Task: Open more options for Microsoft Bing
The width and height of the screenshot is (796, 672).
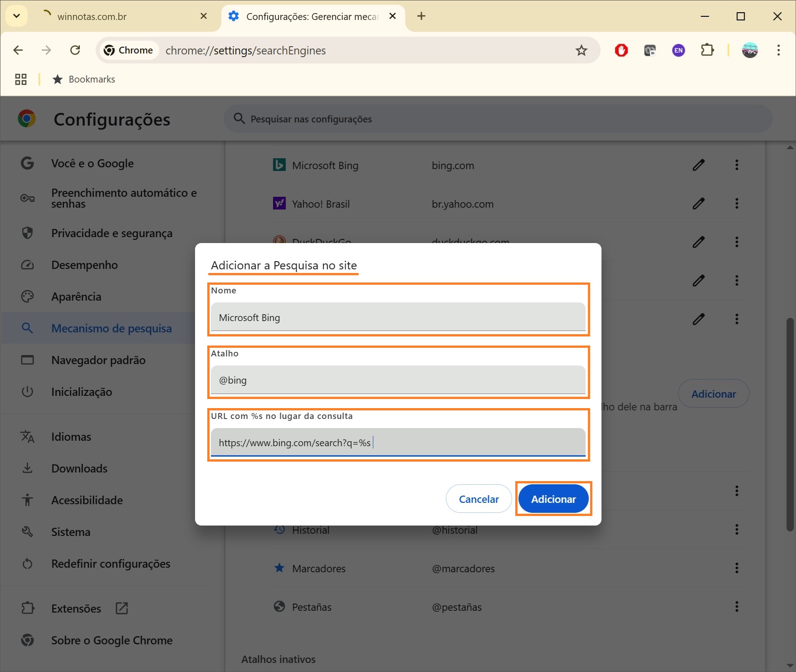Action: [737, 165]
